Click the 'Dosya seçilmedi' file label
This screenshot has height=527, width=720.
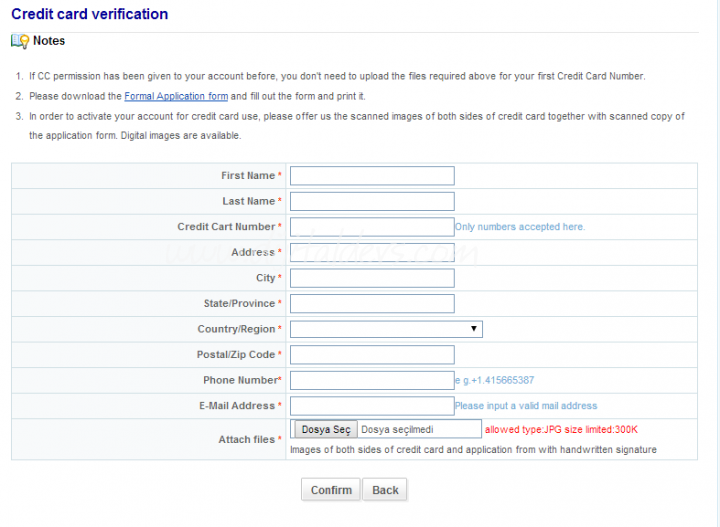click(397, 429)
